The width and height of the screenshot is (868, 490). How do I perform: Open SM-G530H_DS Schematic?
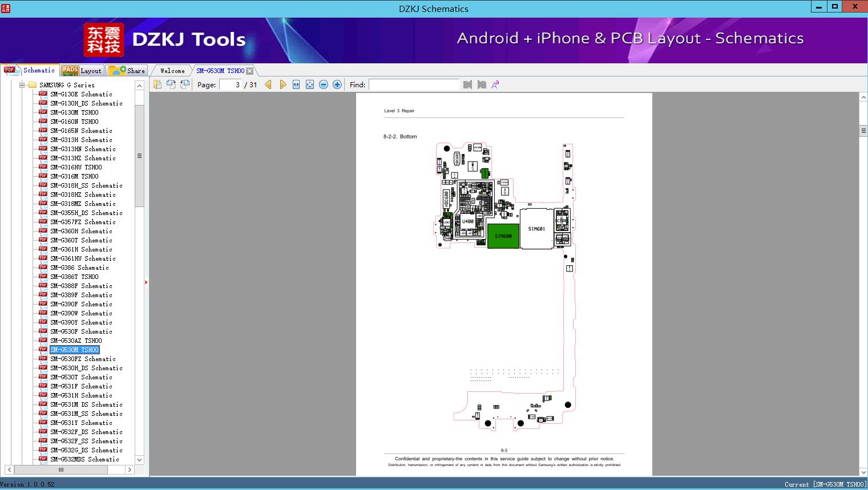pos(86,368)
